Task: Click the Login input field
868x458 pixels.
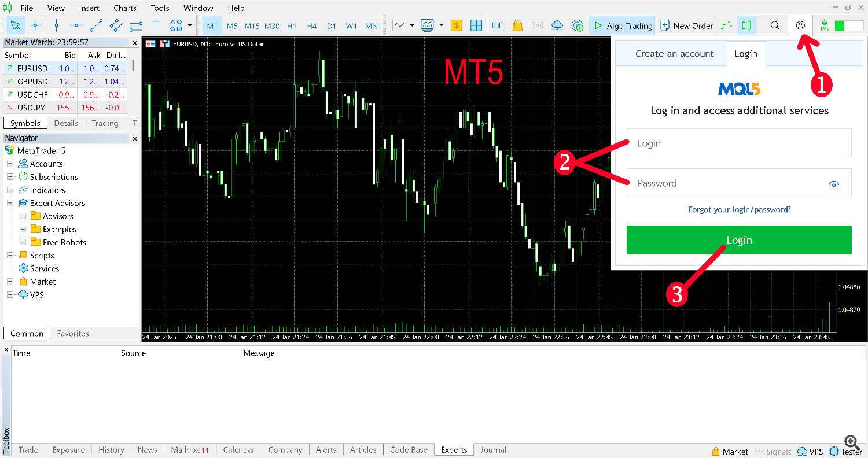Action: pyautogui.click(x=739, y=143)
